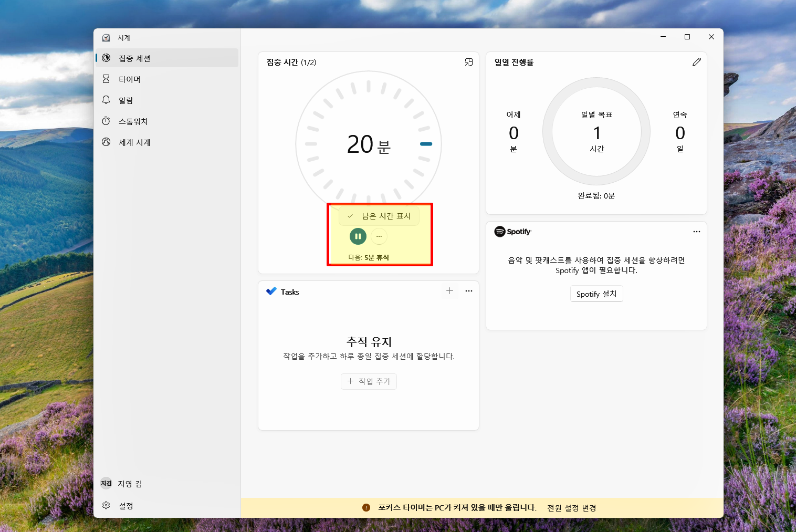Image resolution: width=796 pixels, height=532 pixels.
Task: Click the 추적 유지 heading in Tasks
Action: pyautogui.click(x=369, y=342)
